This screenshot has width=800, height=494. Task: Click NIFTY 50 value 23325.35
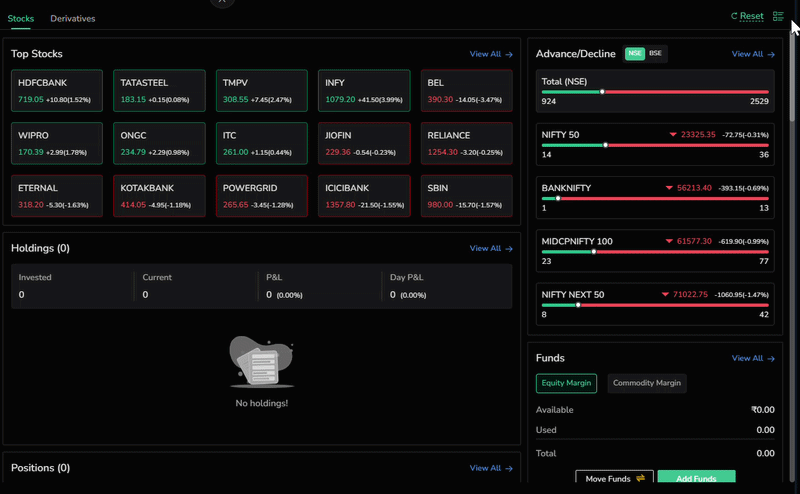[x=698, y=135]
